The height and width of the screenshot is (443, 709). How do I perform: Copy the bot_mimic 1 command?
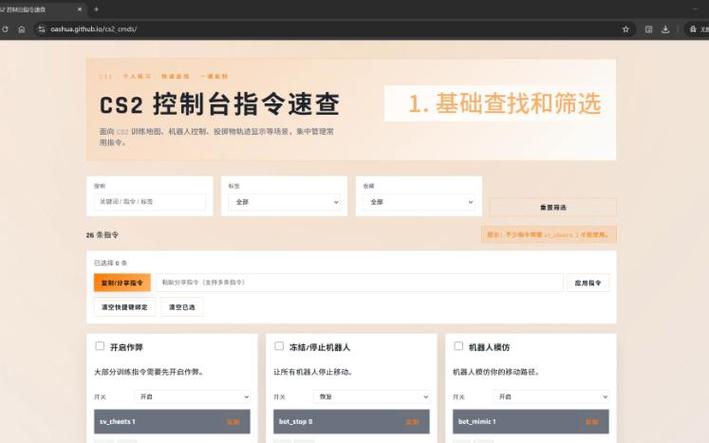(592, 422)
